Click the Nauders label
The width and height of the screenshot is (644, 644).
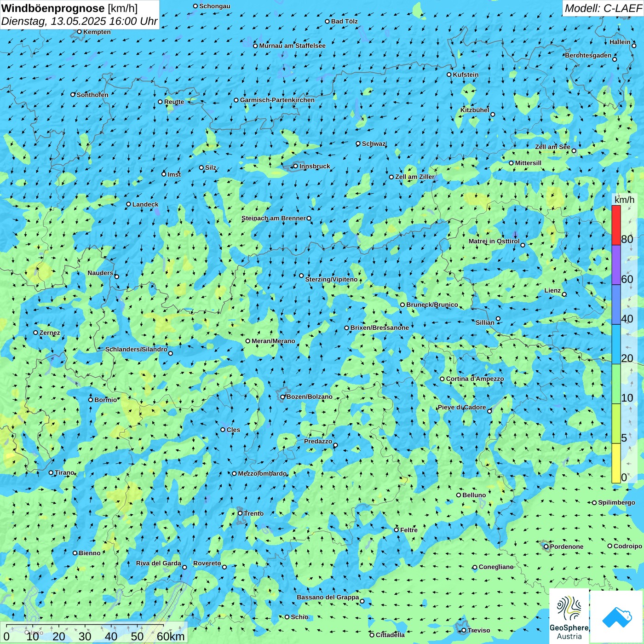coord(100,273)
